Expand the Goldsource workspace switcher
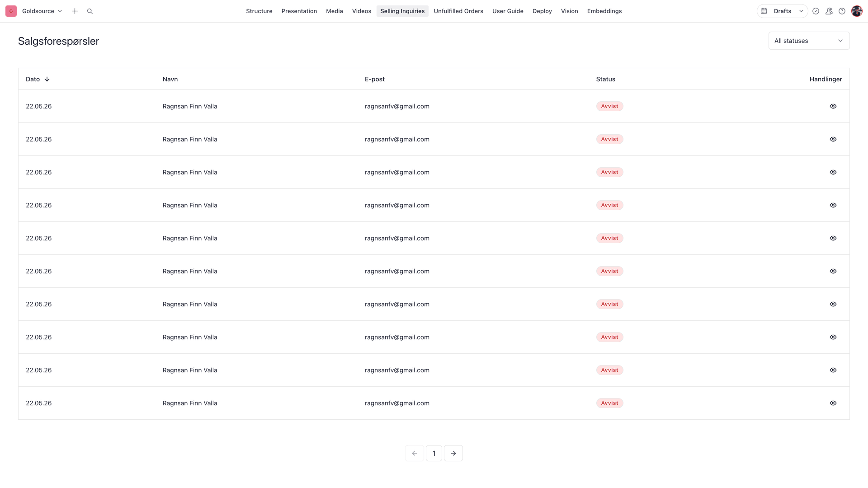868x488 pixels. point(42,11)
